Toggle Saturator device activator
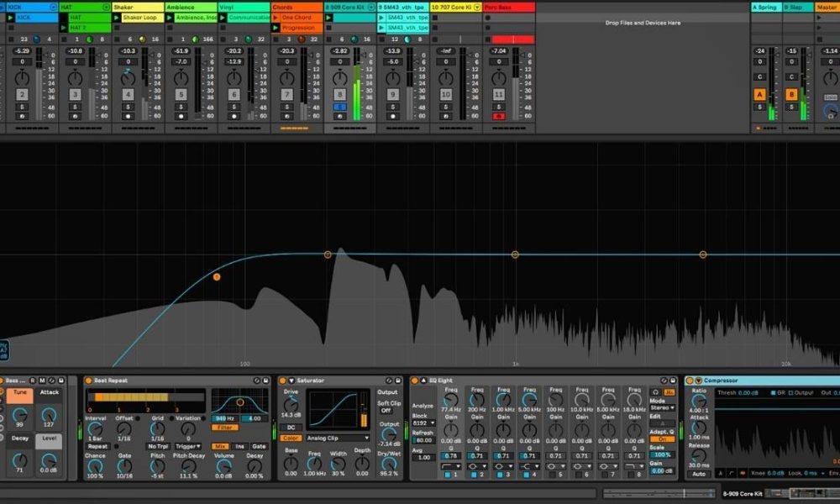Viewport: 840px width, 504px height. pyautogui.click(x=282, y=381)
